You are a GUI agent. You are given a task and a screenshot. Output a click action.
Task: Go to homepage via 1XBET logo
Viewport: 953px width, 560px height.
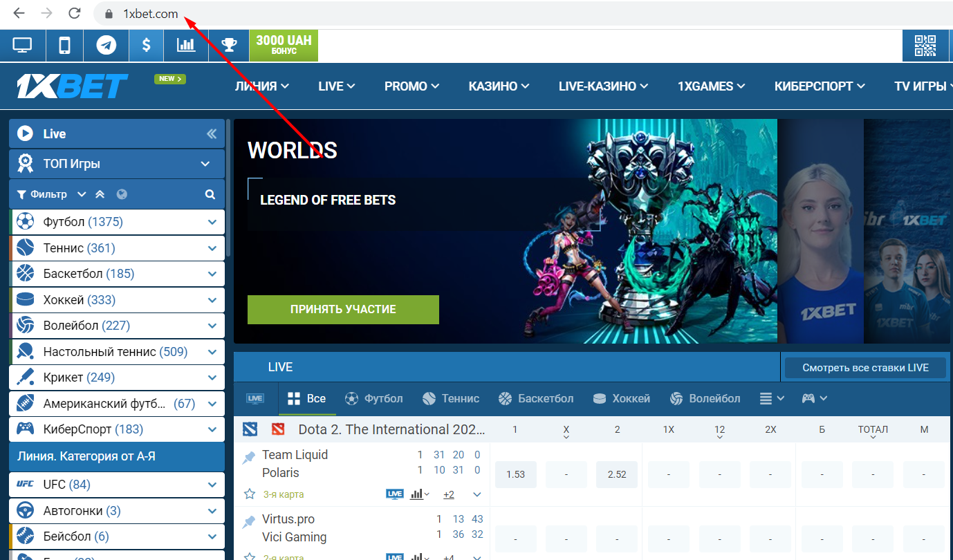click(x=73, y=86)
